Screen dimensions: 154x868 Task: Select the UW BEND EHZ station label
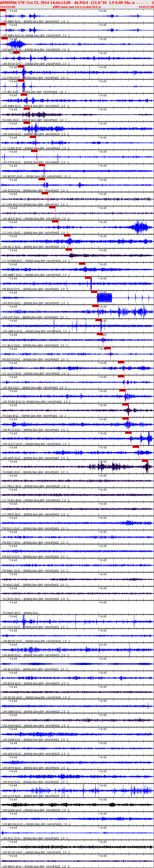(36, 641)
